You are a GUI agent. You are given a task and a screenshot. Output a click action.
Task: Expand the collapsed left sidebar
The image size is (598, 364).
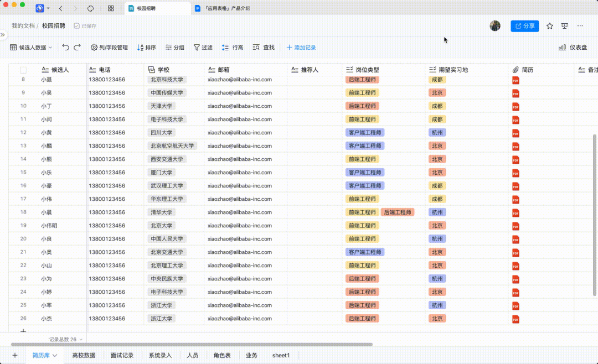[x=3, y=35]
